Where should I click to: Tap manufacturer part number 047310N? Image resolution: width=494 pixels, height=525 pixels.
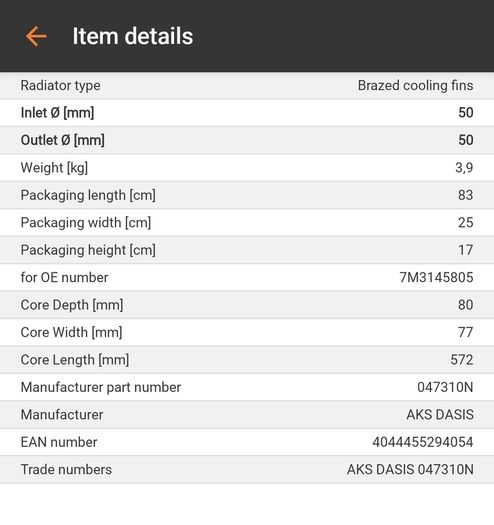445,387
